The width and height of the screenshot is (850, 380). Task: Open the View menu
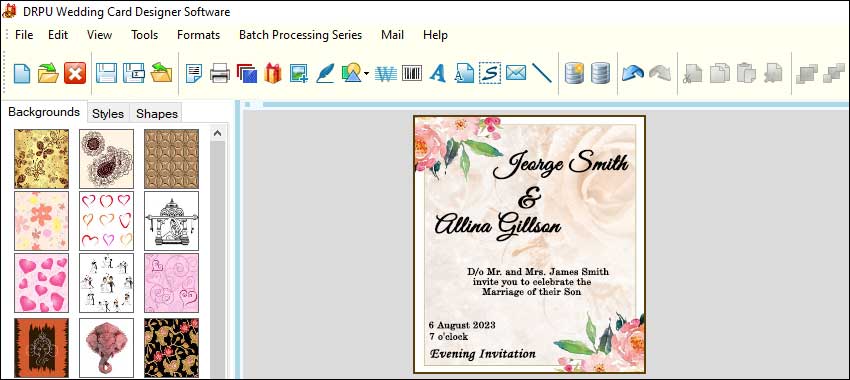(99, 35)
